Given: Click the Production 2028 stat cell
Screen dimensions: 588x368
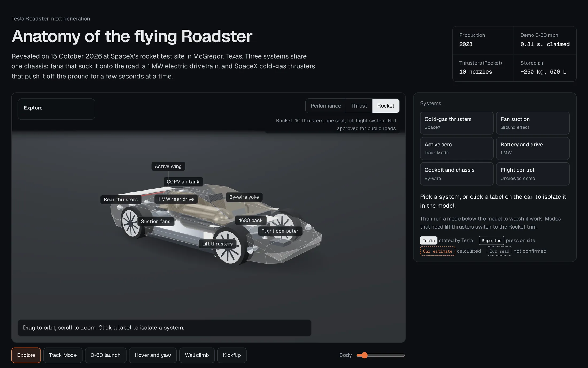Looking at the screenshot, I should click(x=483, y=40).
